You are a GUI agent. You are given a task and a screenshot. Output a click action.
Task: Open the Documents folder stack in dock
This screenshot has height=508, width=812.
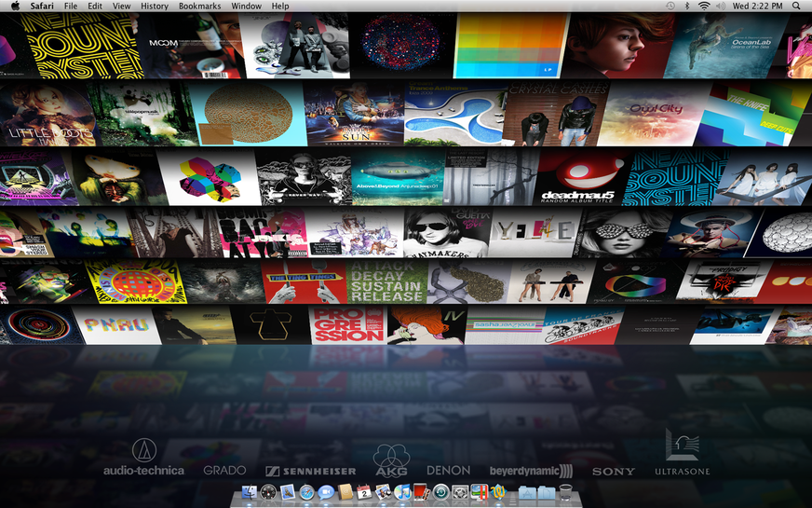point(547,492)
